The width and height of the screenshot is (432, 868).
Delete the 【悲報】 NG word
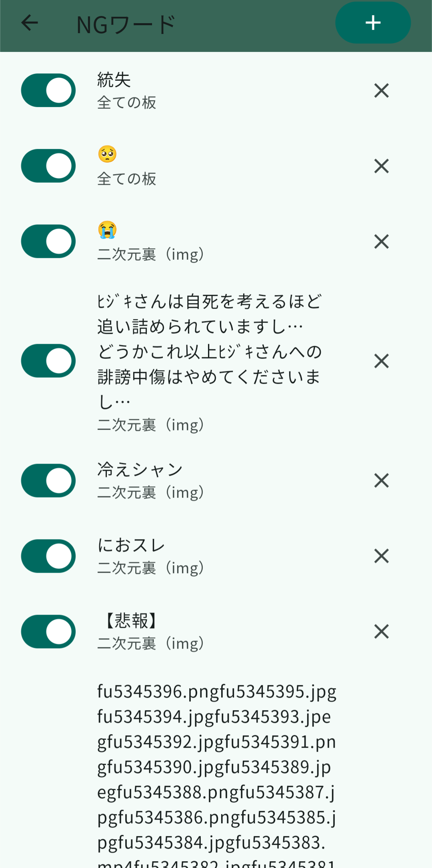click(381, 632)
